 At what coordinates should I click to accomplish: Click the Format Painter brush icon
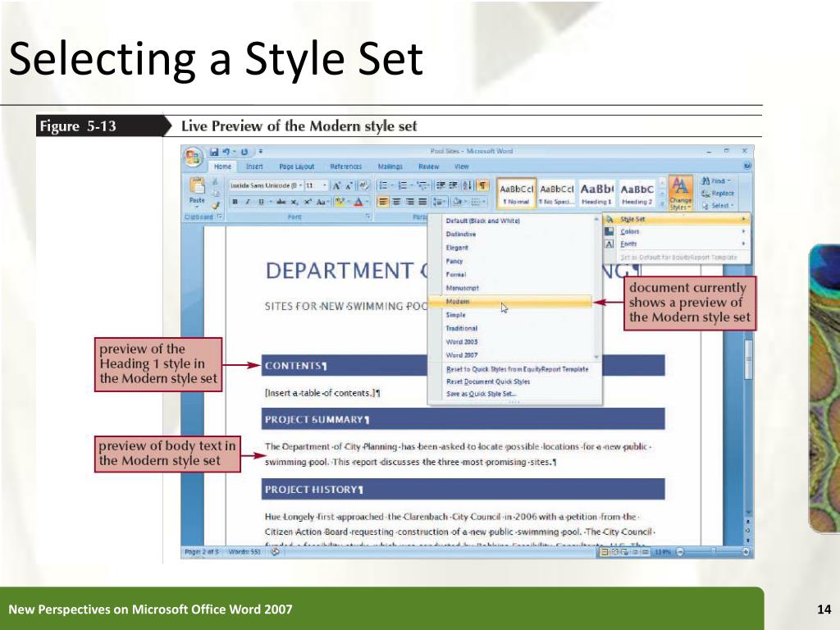[216, 204]
